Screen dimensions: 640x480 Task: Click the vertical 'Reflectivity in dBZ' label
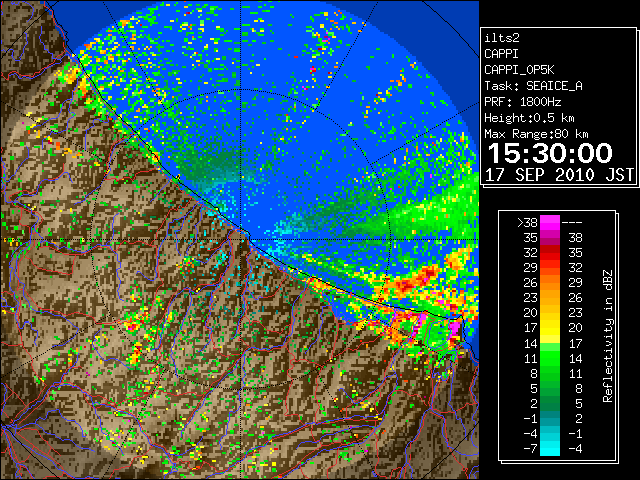tap(608, 336)
